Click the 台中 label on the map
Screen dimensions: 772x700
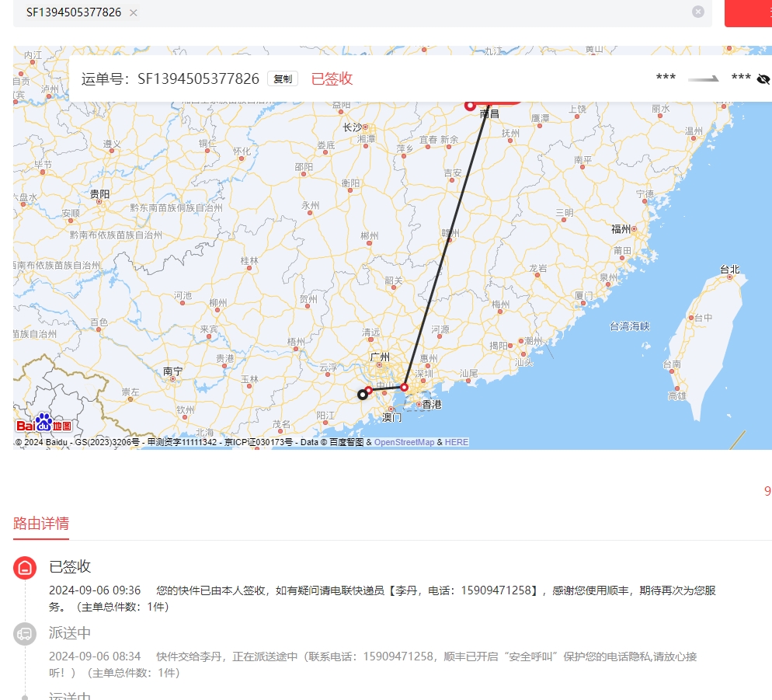coord(703,318)
